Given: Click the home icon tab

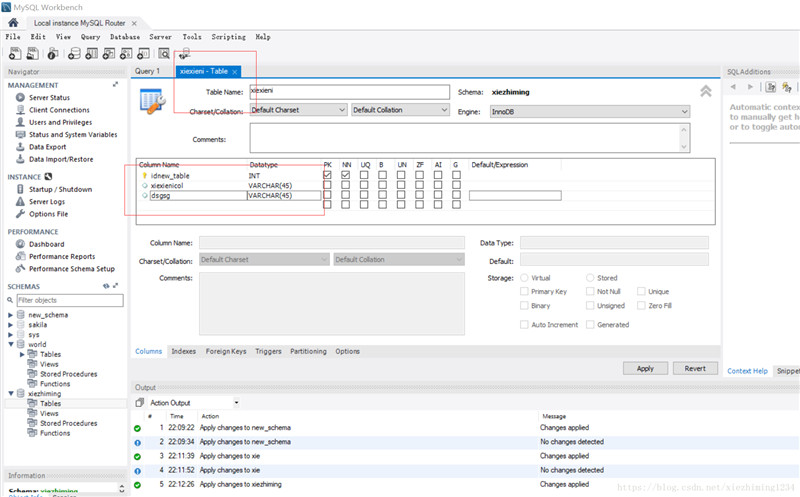Looking at the screenshot, I should click(x=13, y=22).
